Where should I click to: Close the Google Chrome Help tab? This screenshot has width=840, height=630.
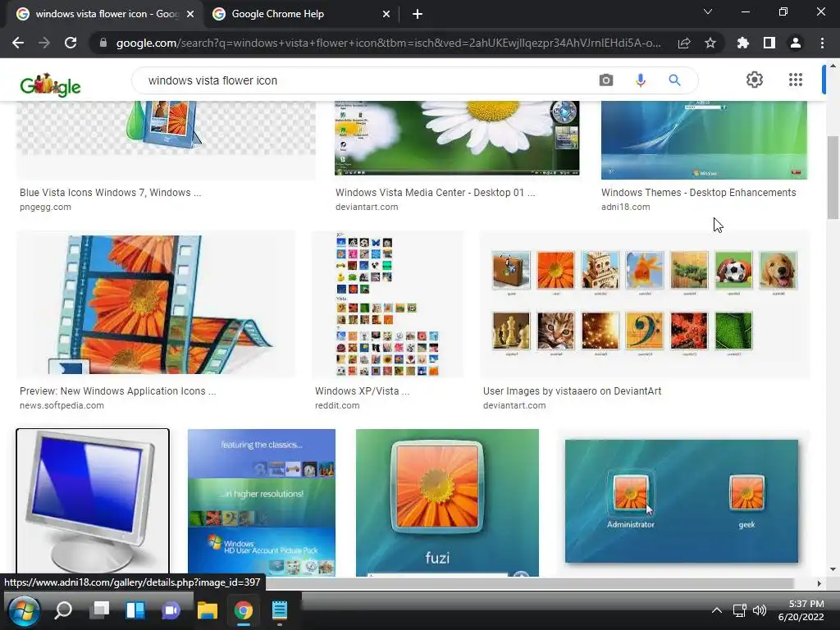[386, 15]
